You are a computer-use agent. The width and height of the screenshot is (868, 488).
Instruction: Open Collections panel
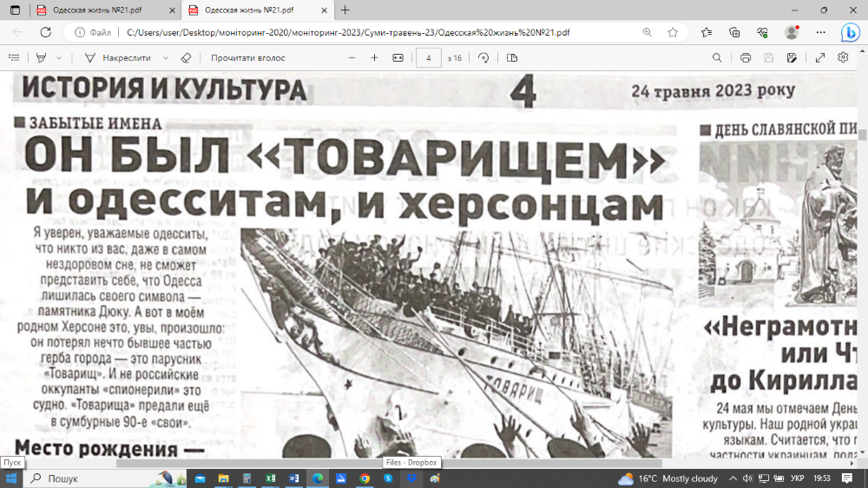(734, 32)
